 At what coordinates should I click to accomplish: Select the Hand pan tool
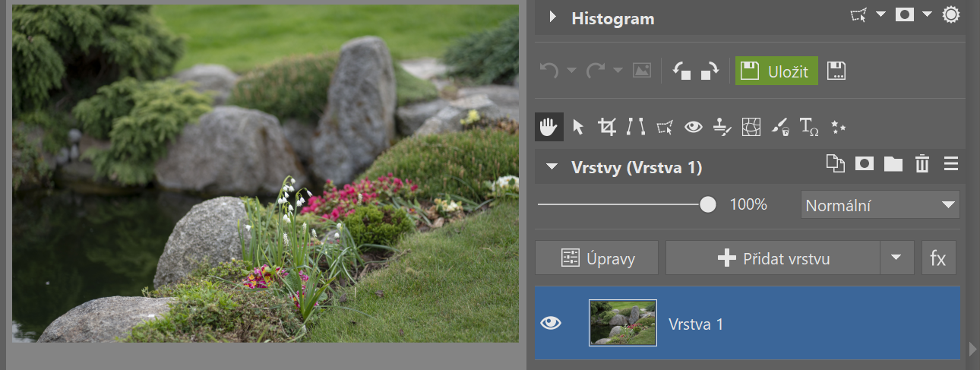[x=548, y=127]
